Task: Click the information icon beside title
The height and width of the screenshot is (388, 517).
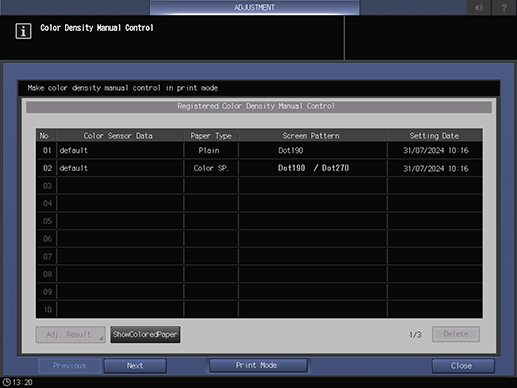Action: pyautogui.click(x=23, y=31)
